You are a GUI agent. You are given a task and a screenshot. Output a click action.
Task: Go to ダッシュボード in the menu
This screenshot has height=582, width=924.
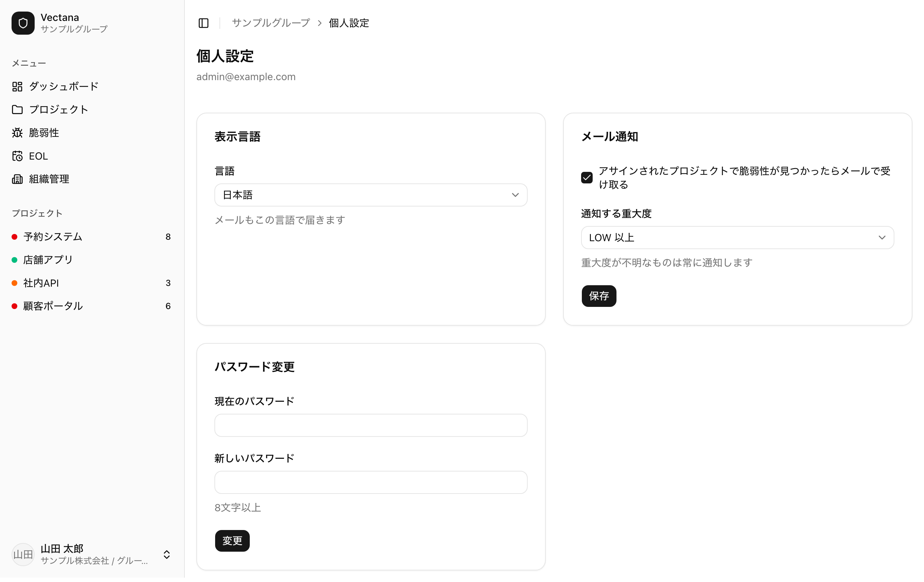coord(92,86)
